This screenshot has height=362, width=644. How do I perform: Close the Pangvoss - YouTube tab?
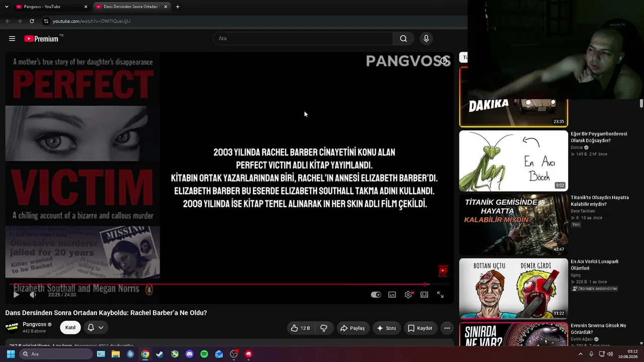tap(86, 7)
